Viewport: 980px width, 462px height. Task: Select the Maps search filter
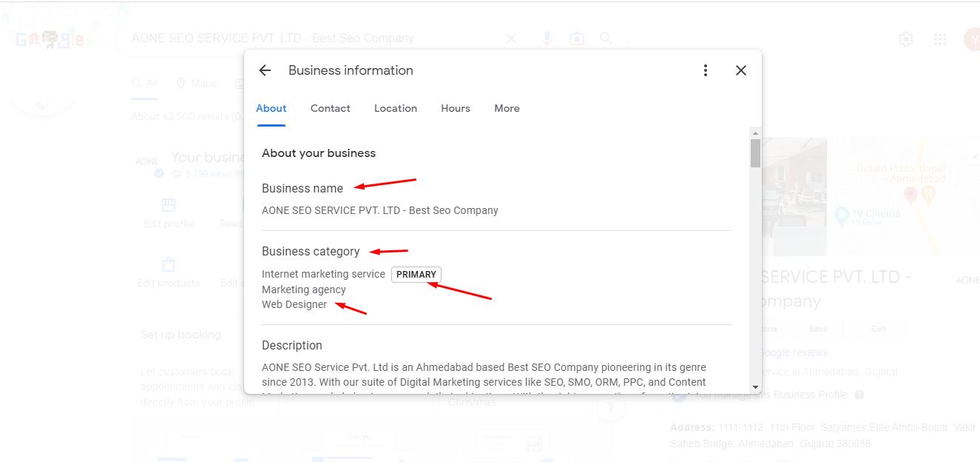click(196, 83)
